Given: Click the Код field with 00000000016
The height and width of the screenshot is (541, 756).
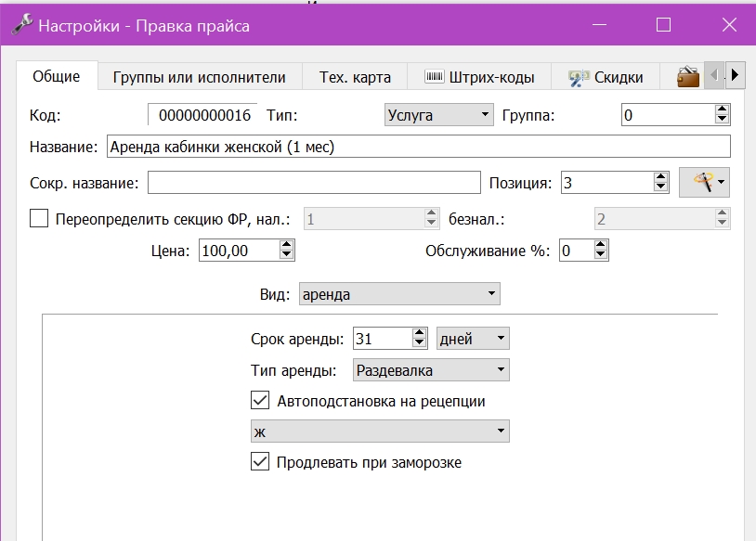Looking at the screenshot, I should 202,115.
